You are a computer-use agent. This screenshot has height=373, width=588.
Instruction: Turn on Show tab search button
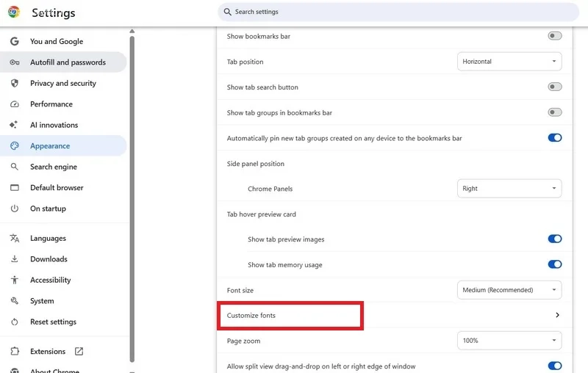pos(555,87)
